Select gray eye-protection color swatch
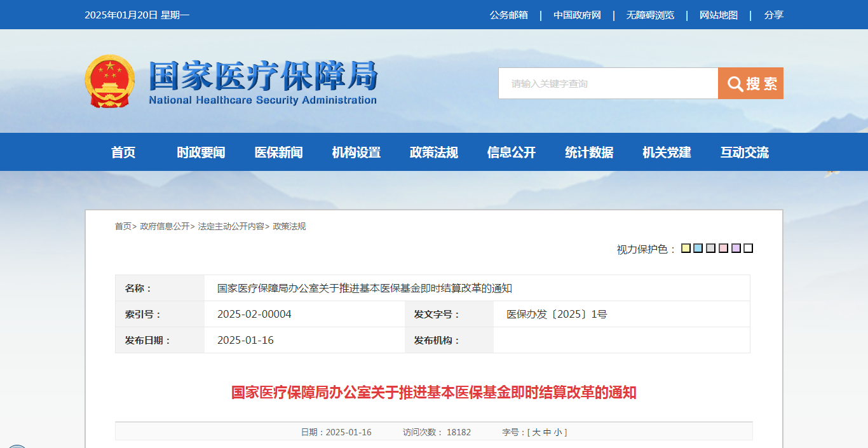 click(710, 248)
